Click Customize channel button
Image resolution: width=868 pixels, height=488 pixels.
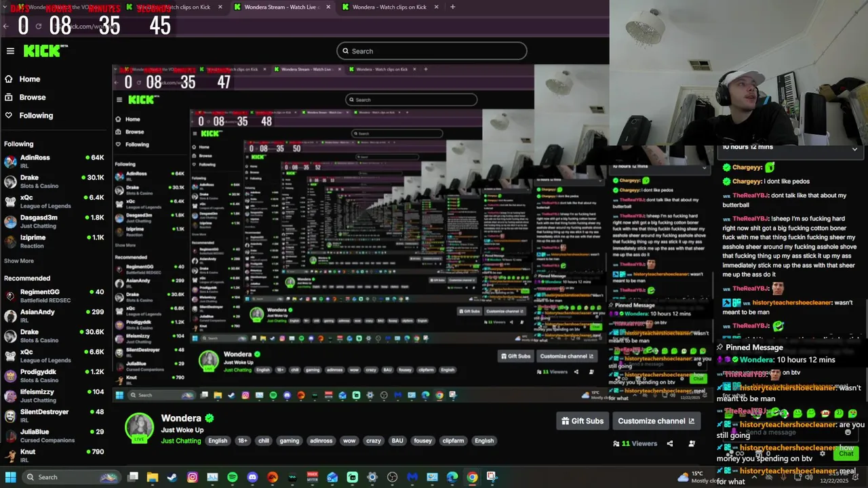click(x=656, y=421)
